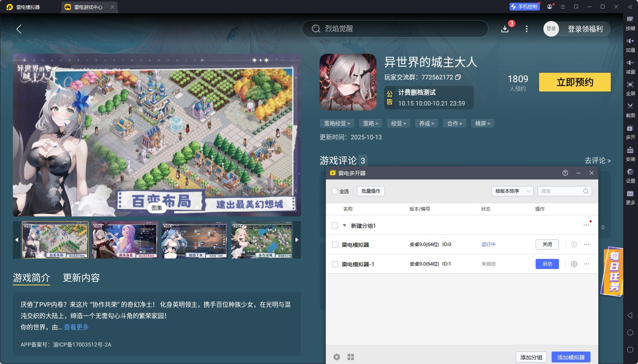
Task: Click the 查看更多 link
Action: click(76, 327)
